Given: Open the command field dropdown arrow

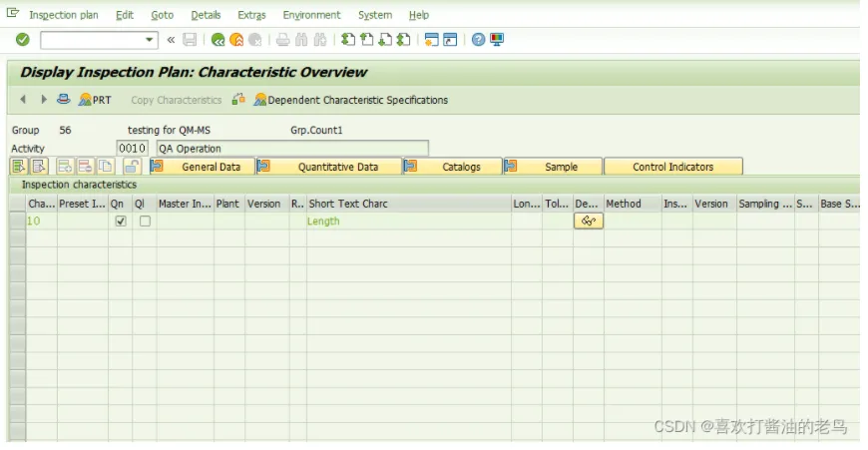Looking at the screenshot, I should (149, 40).
